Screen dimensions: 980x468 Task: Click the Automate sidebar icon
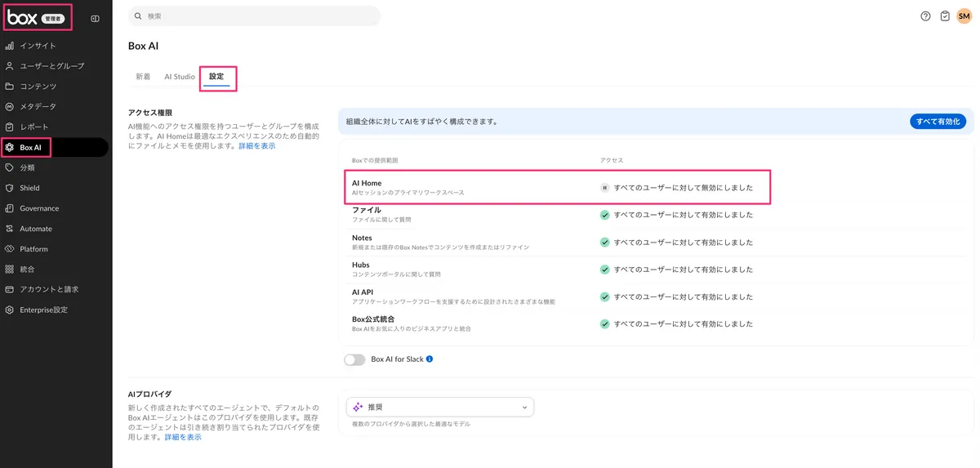10,229
